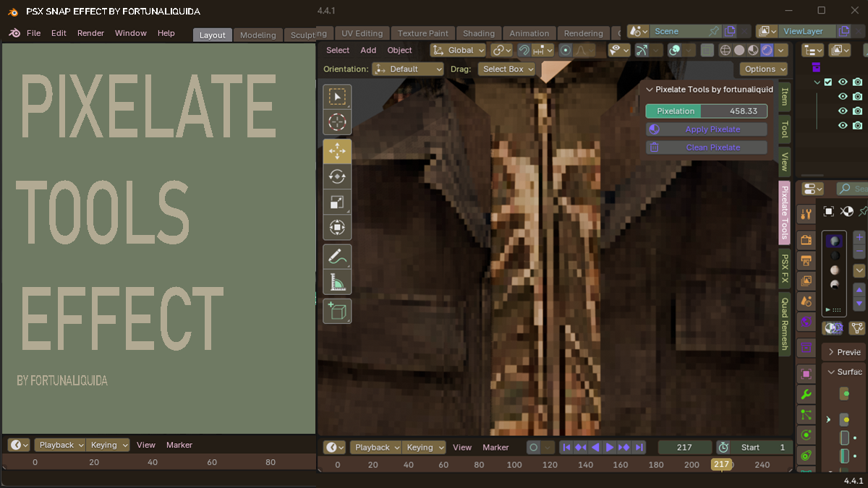Select the Move tool

point(337,151)
